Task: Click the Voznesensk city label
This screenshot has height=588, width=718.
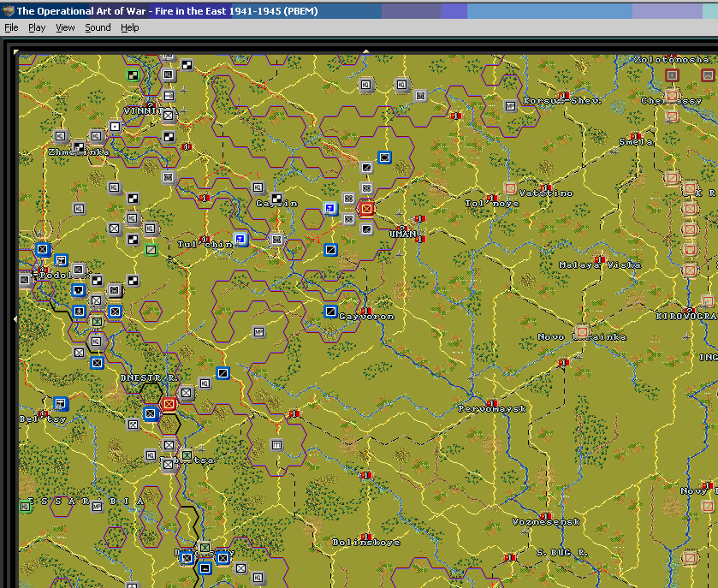Action: (546, 521)
